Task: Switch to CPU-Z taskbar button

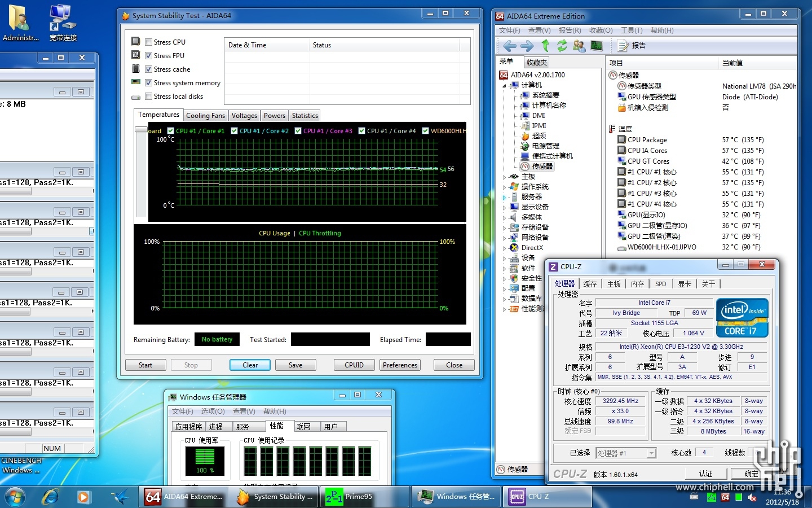Action: pyautogui.click(x=549, y=497)
